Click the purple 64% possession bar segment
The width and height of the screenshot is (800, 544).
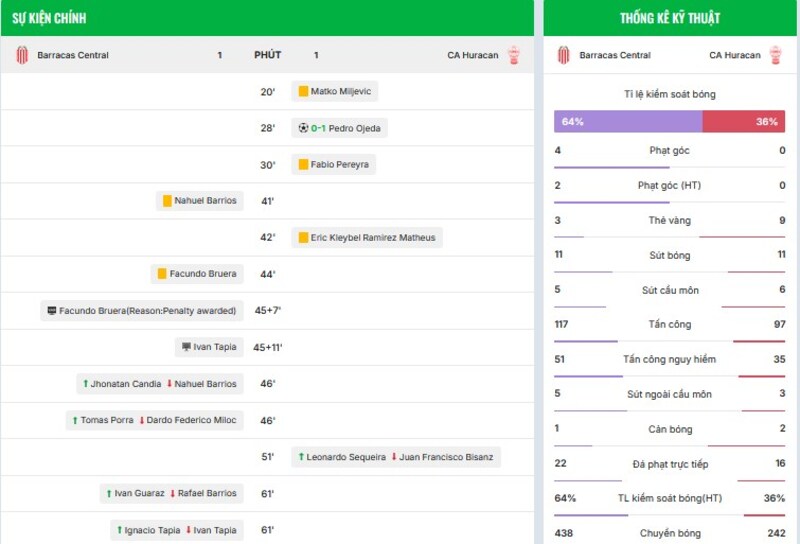(628, 121)
